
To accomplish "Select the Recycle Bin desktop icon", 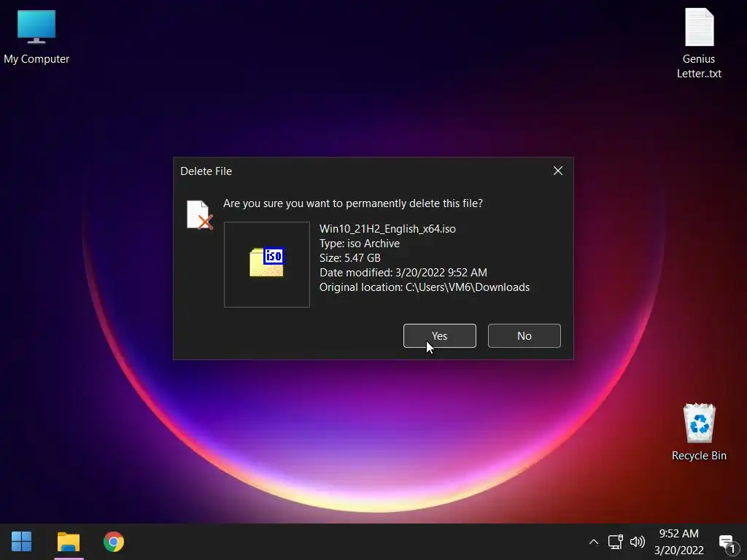I will (x=699, y=432).
